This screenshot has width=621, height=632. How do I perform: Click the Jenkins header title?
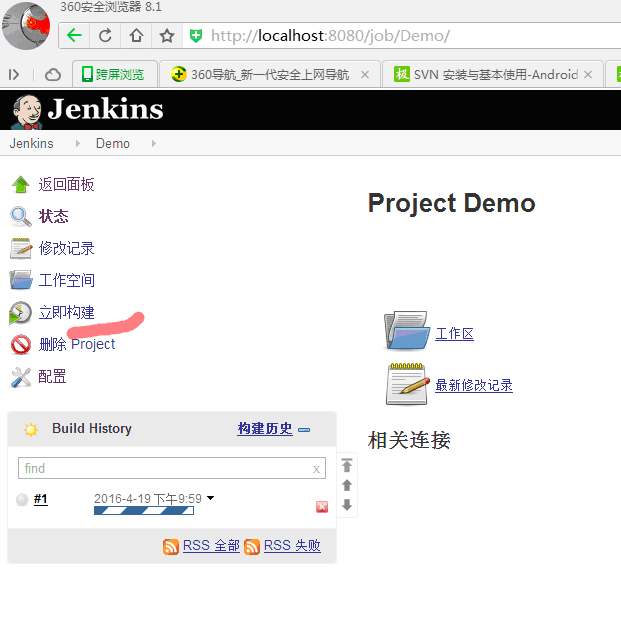click(105, 109)
